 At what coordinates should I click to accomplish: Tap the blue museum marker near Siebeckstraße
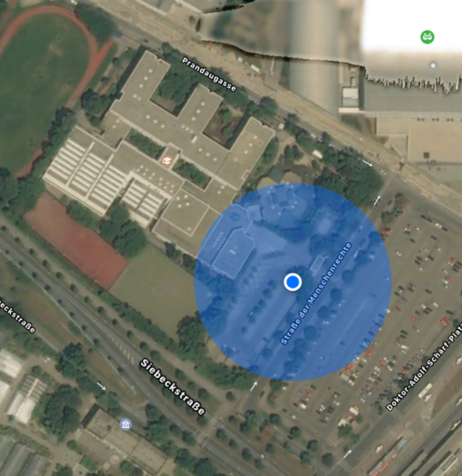click(126, 424)
